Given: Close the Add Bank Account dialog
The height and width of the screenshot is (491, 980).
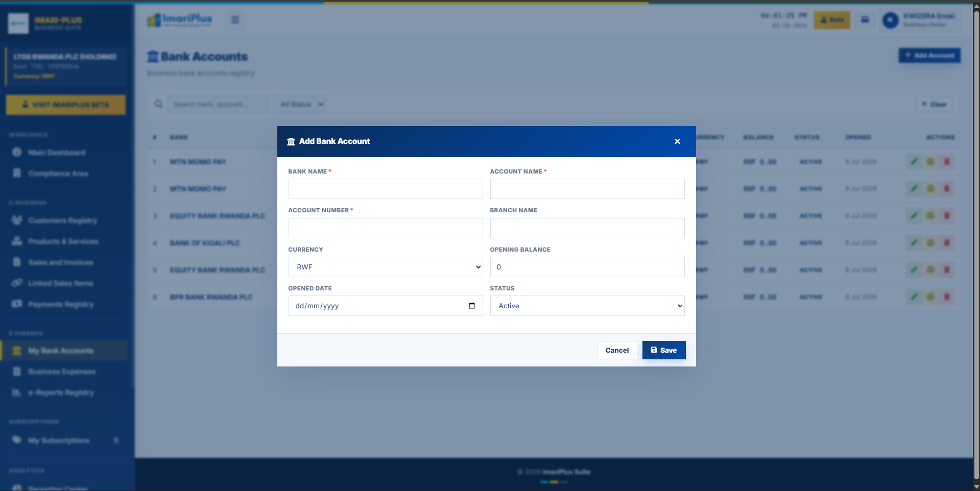Looking at the screenshot, I should pyautogui.click(x=677, y=141).
